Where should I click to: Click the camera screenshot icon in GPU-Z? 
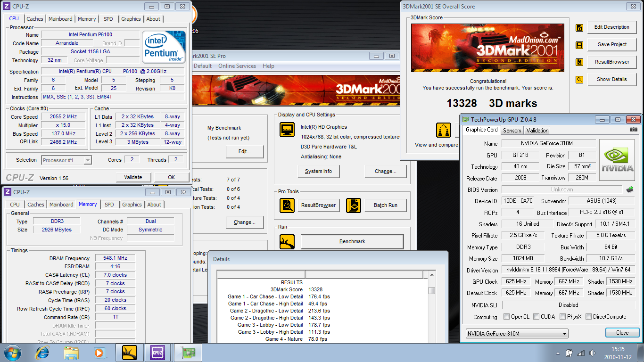(634, 130)
